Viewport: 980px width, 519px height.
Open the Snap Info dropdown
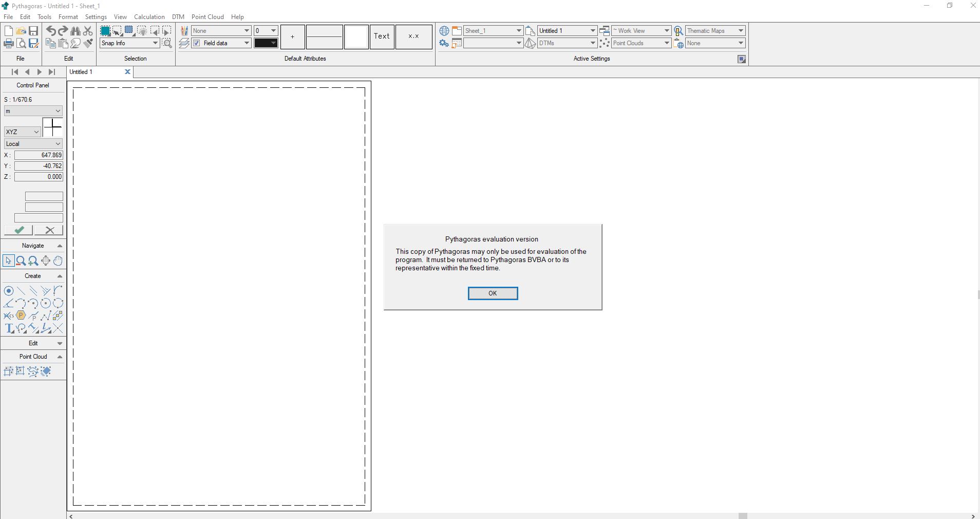coord(129,43)
